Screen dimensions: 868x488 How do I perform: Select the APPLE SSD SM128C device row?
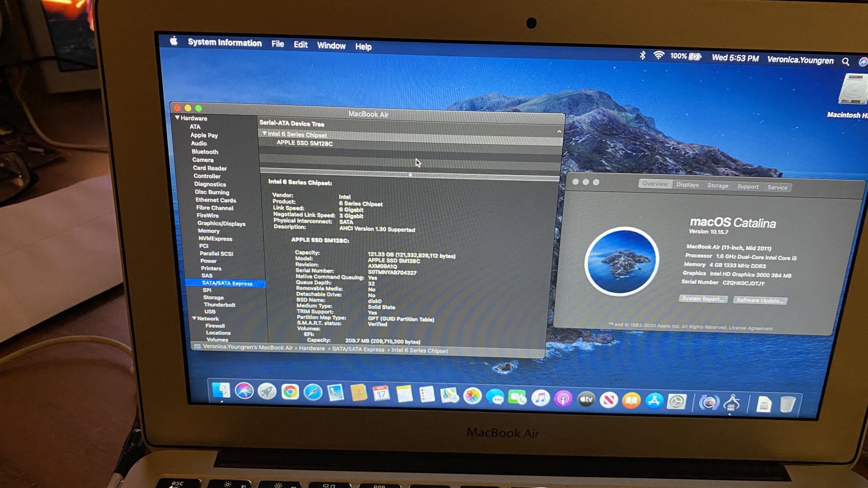(305, 143)
